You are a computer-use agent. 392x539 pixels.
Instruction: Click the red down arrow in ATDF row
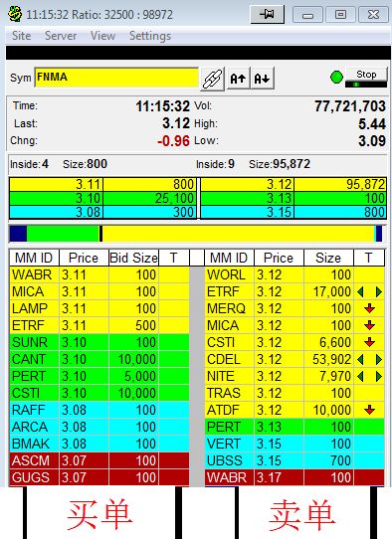(370, 410)
